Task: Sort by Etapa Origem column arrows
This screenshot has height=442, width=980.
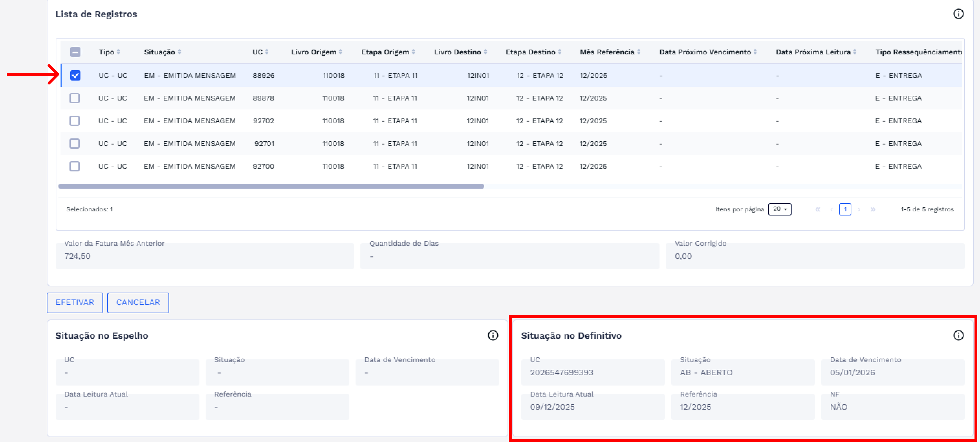Action: coord(414,52)
